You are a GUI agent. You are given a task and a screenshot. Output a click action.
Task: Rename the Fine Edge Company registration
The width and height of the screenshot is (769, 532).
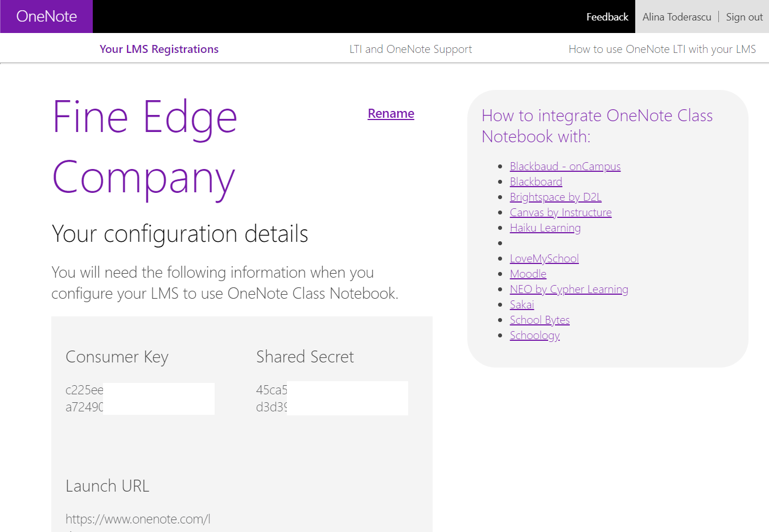coord(391,113)
